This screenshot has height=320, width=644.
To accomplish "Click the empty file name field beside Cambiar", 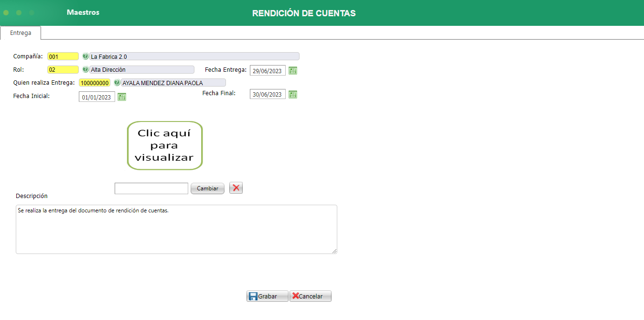I will point(151,188).
